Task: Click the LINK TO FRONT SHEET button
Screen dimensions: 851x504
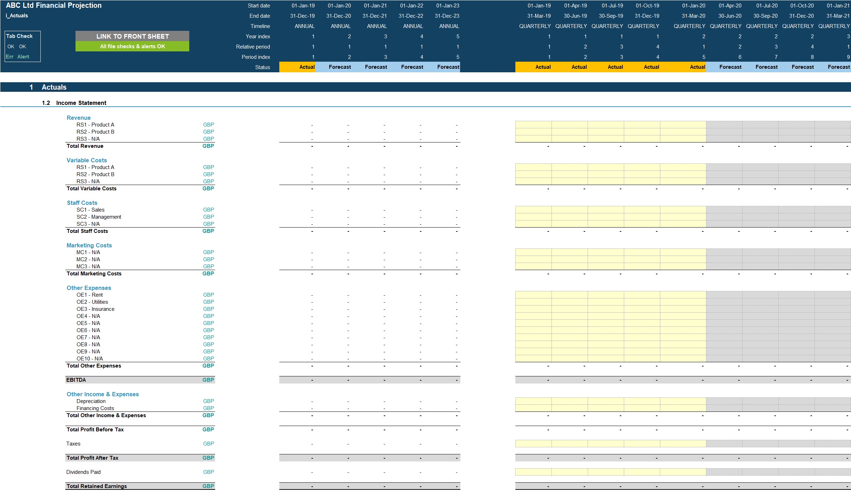Action: coord(132,36)
